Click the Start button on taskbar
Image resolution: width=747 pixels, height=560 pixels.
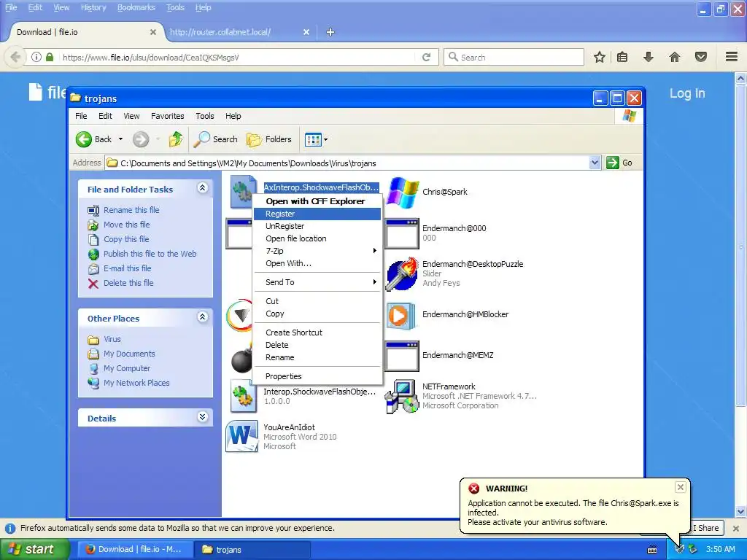point(35,549)
